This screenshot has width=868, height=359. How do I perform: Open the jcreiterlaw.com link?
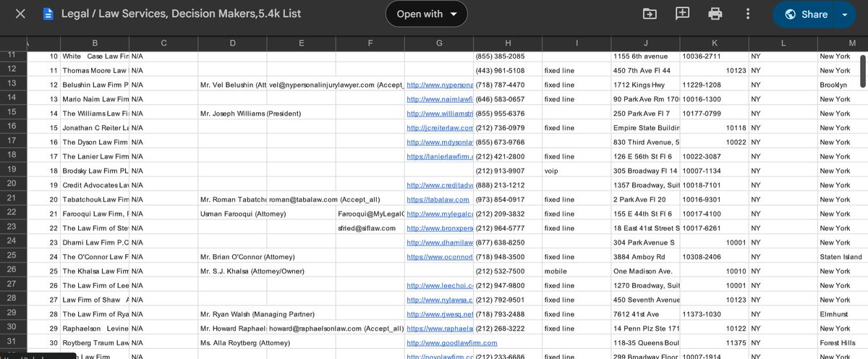coord(440,128)
